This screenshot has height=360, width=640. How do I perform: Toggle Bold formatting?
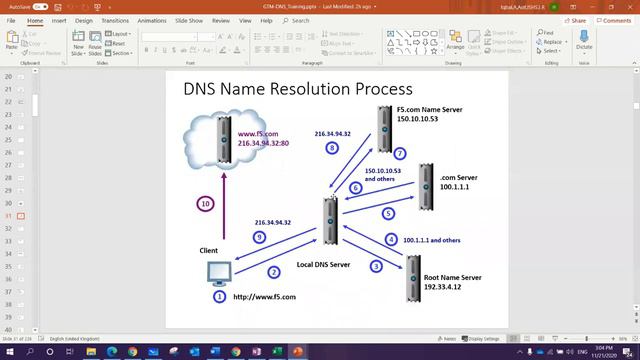pos(146,50)
